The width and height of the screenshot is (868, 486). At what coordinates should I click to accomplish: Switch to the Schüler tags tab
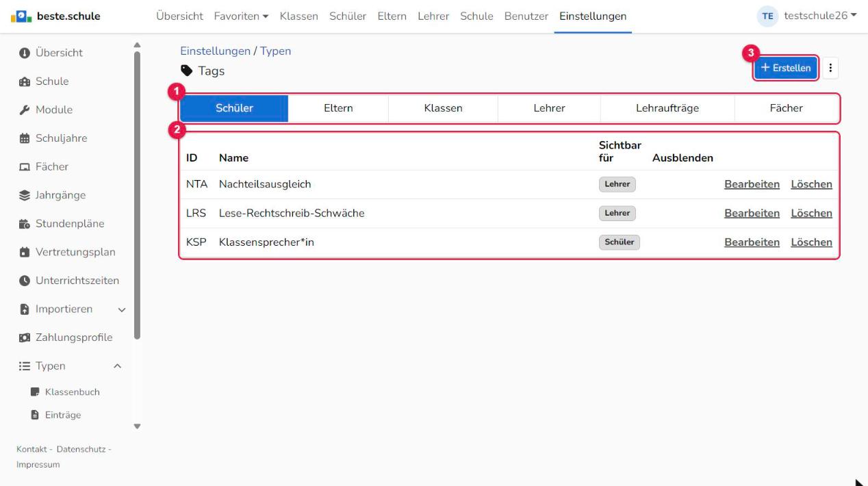[234, 108]
